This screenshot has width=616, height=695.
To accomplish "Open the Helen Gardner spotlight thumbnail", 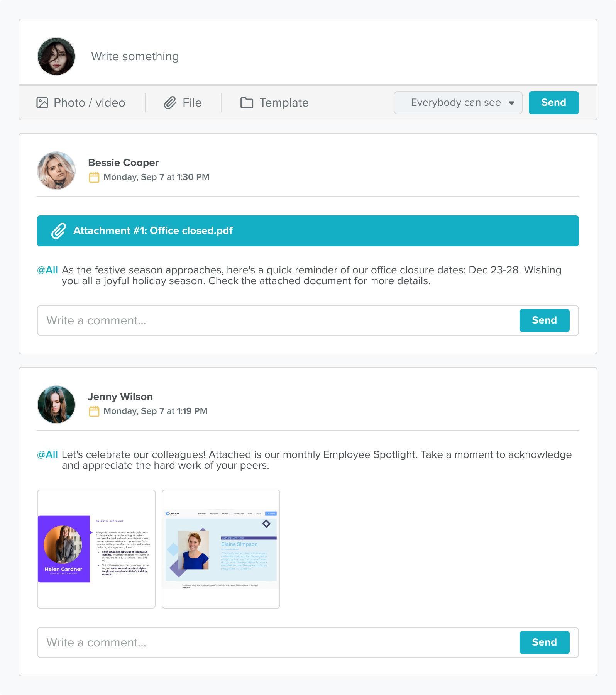I will pos(96,549).
